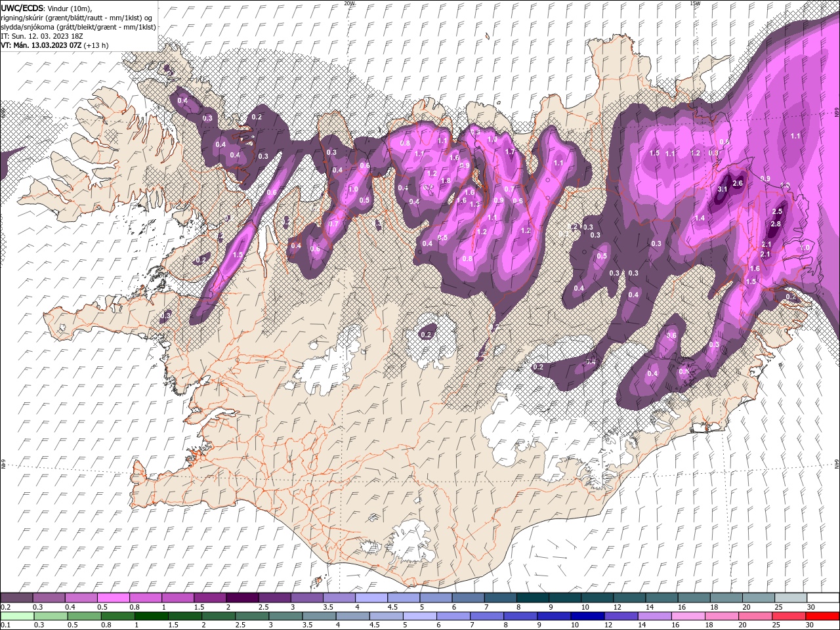Pick the light gray snow swatch starting at 25

tap(790, 598)
